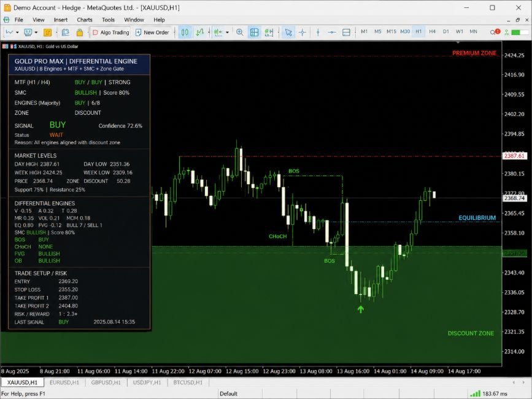Click the 2368.74 current price label
Image resolution: width=532 pixels, height=399 pixels.
click(514, 198)
